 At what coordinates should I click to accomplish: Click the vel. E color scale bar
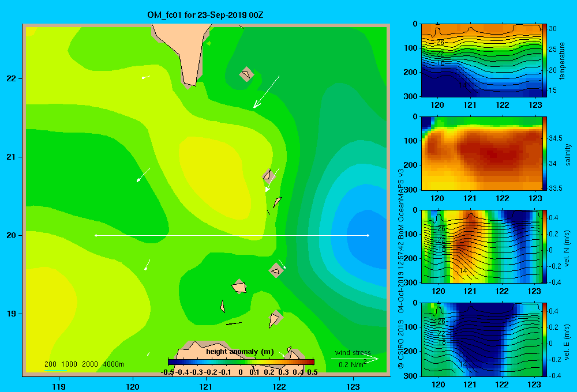pos(545,340)
